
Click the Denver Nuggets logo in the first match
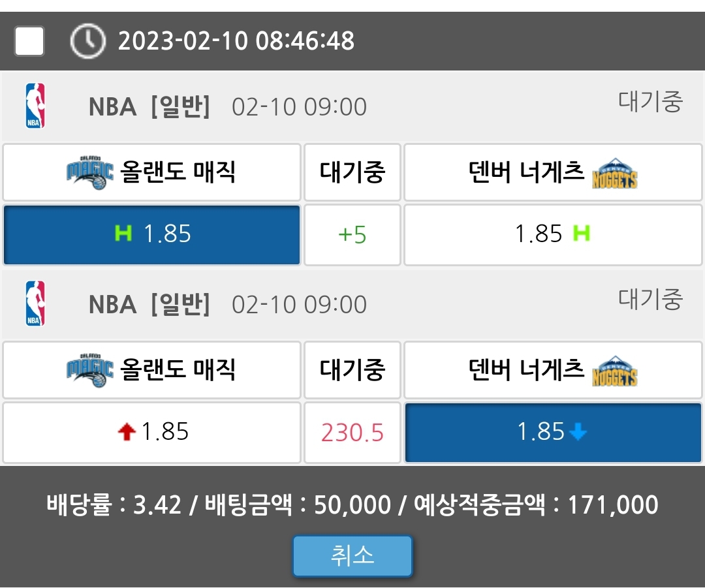(x=614, y=174)
